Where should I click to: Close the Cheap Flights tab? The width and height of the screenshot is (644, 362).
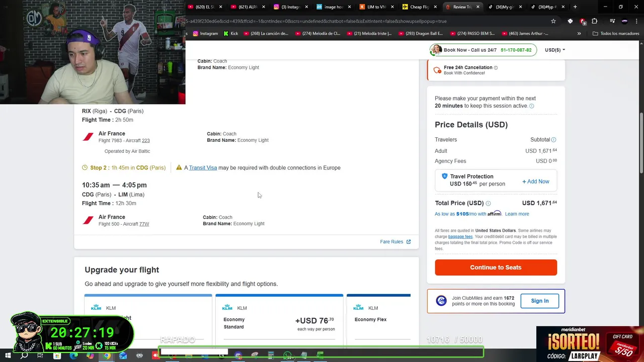435,7
